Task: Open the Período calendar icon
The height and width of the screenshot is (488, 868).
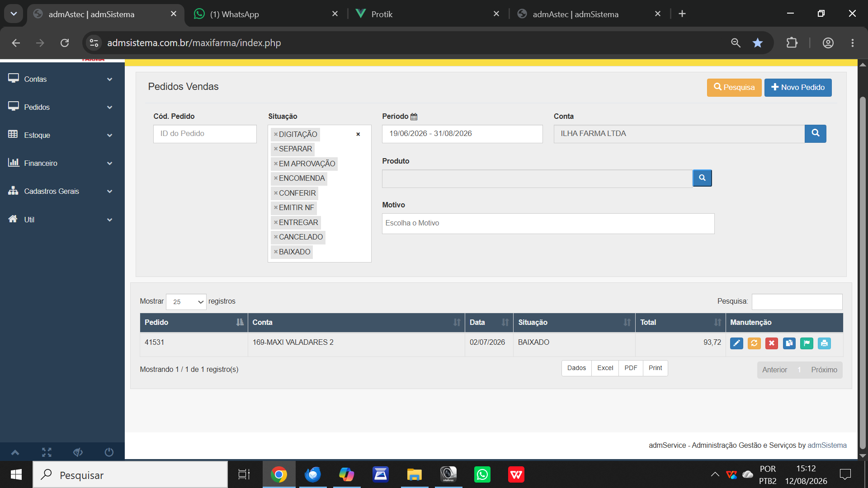Action: coord(414,117)
